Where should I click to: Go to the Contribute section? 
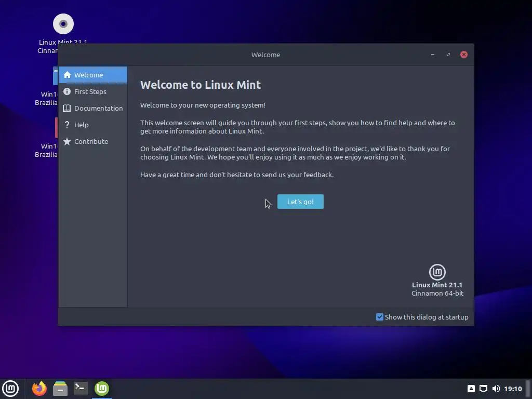pos(93,141)
